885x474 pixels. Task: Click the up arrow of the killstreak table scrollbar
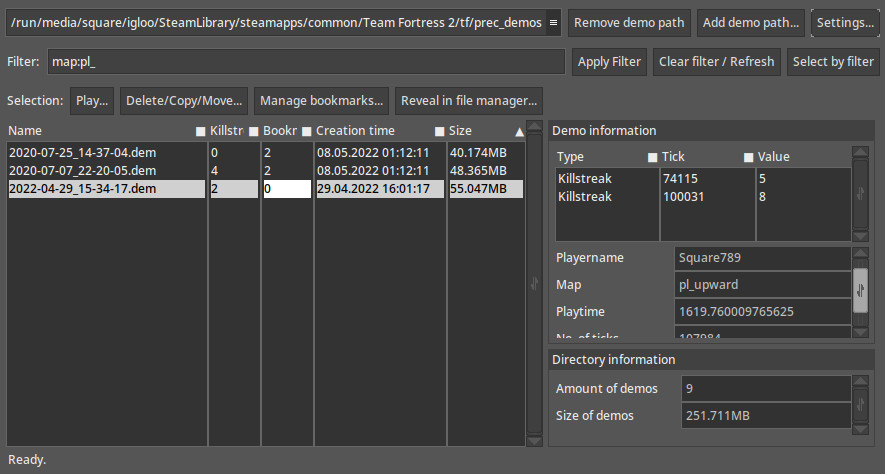[860, 152]
